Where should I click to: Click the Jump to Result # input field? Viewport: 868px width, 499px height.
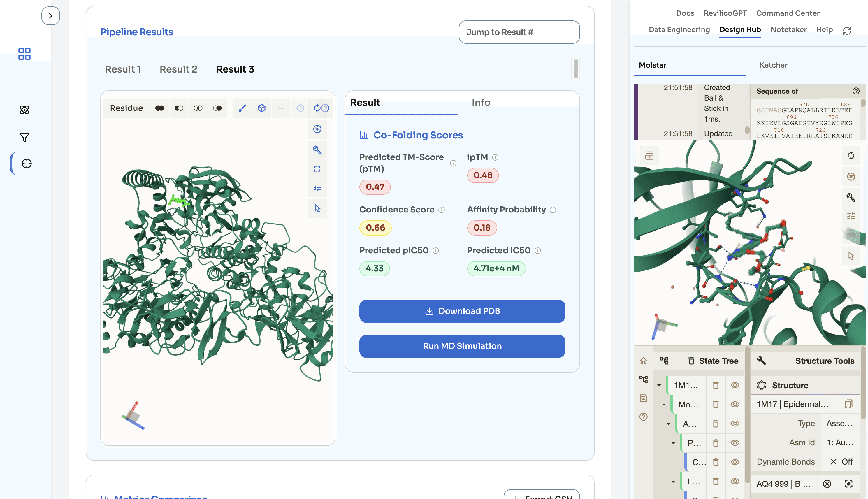[519, 32]
